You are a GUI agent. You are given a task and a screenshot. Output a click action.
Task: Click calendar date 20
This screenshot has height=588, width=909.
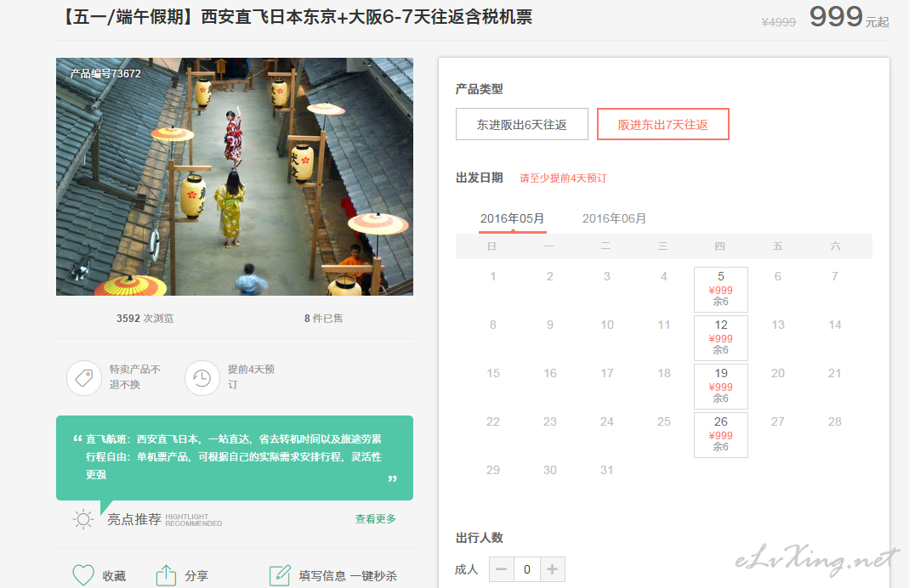777,373
